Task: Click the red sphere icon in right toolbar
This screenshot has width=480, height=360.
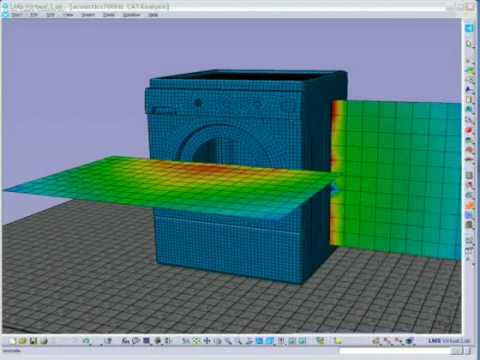Action: click(x=469, y=130)
